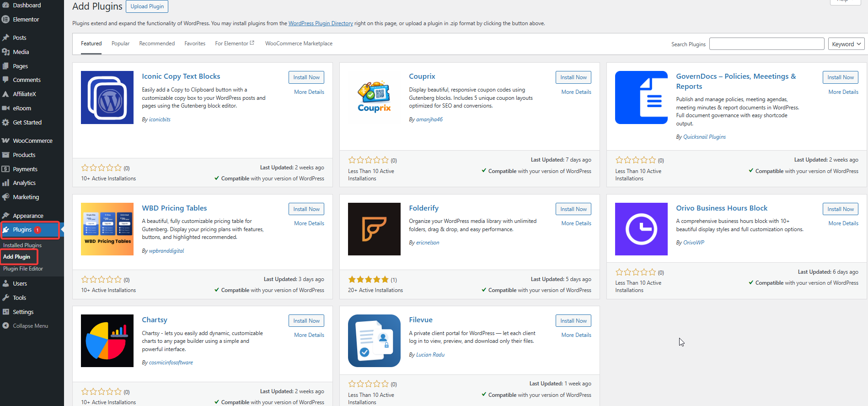Open author link iconicbits
Viewport: 868px width, 406px height.
(x=160, y=119)
